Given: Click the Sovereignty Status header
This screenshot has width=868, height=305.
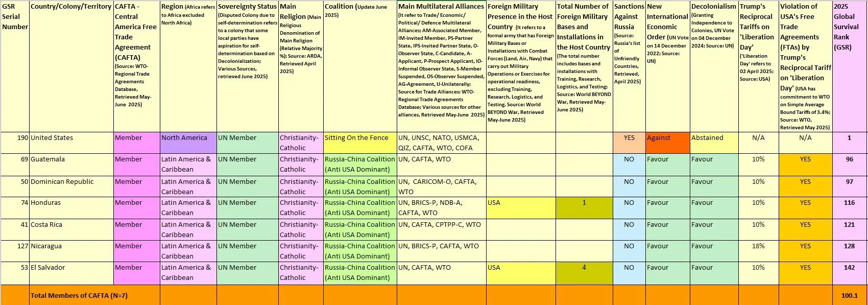Looking at the screenshot, I should [248, 66].
